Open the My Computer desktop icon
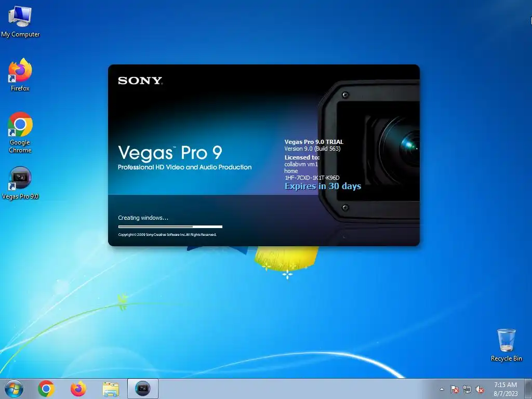532x399 pixels. pos(20,22)
